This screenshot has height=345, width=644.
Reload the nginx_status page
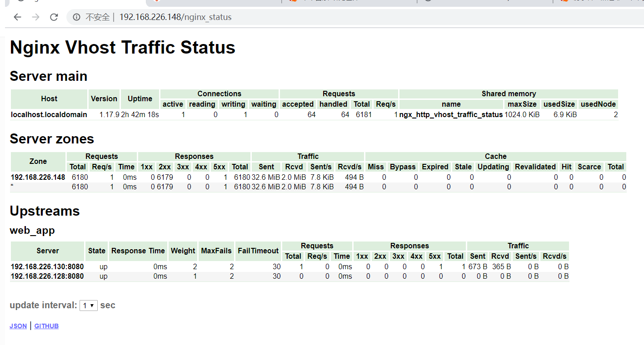pyautogui.click(x=54, y=17)
